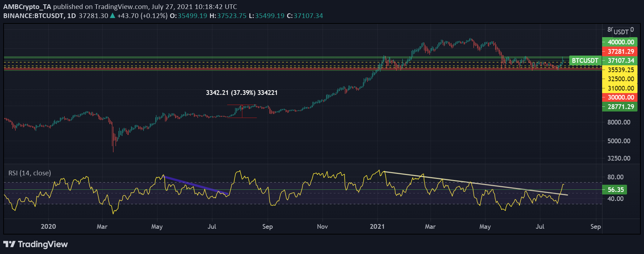Viewport: 644px width, 254px height.
Task: Click the first Jul time axis label
Action: point(212,227)
